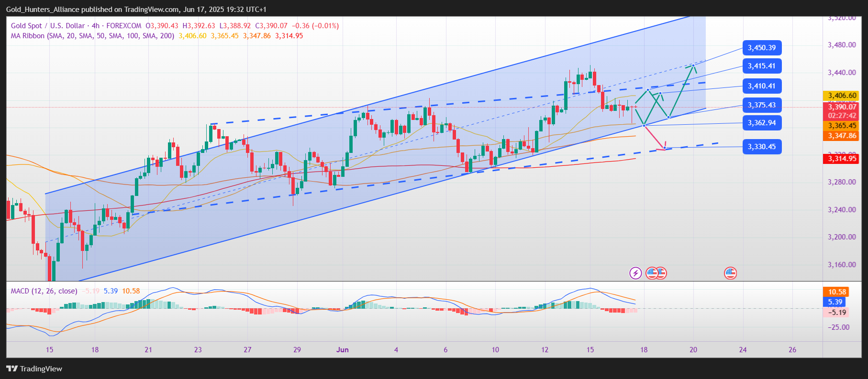The image size is (868, 379).
Task: Click the '26' date on the time axis
Action: (792, 350)
